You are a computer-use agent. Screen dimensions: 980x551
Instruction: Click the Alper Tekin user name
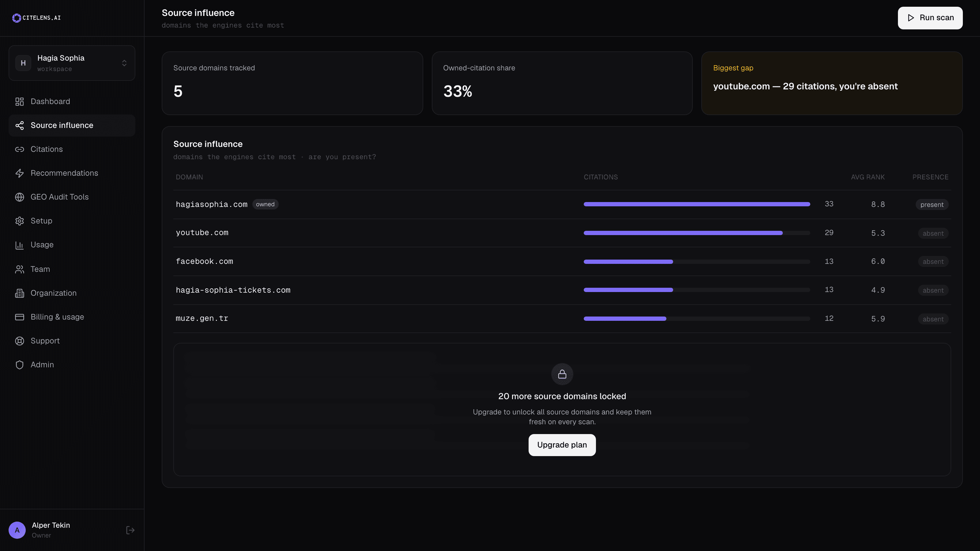point(51,525)
